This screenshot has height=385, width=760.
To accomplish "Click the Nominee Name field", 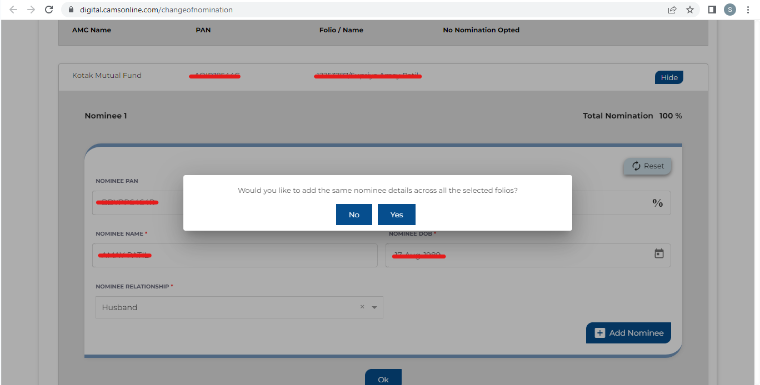I will (x=235, y=255).
